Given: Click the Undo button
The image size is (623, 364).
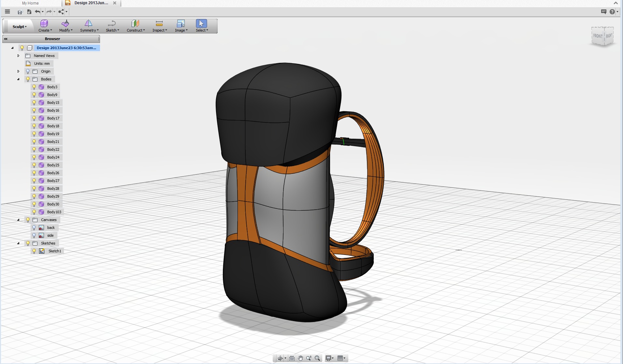Looking at the screenshot, I should pyautogui.click(x=37, y=11).
